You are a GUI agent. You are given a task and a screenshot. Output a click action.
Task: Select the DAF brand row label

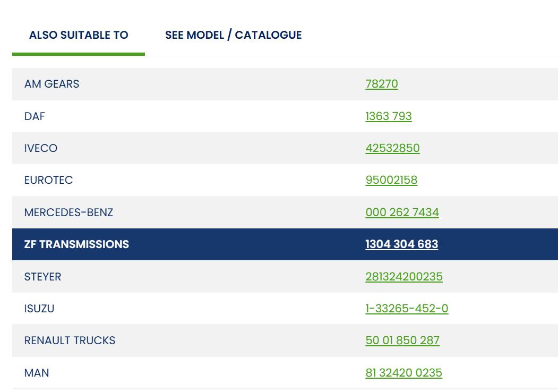[35, 116]
